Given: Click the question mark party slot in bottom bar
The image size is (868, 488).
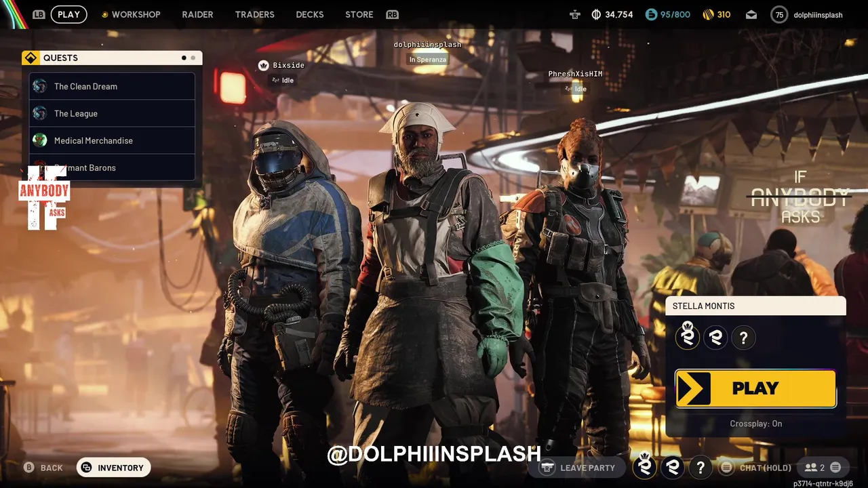Looking at the screenshot, I should click(701, 468).
